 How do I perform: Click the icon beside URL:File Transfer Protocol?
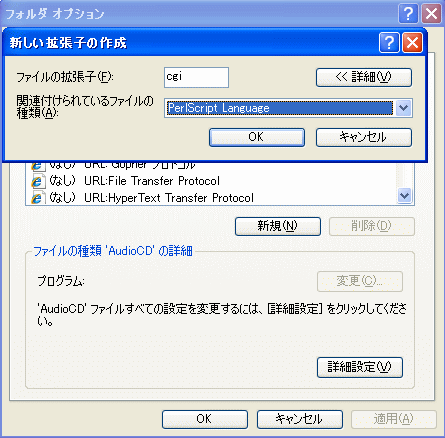[37, 181]
